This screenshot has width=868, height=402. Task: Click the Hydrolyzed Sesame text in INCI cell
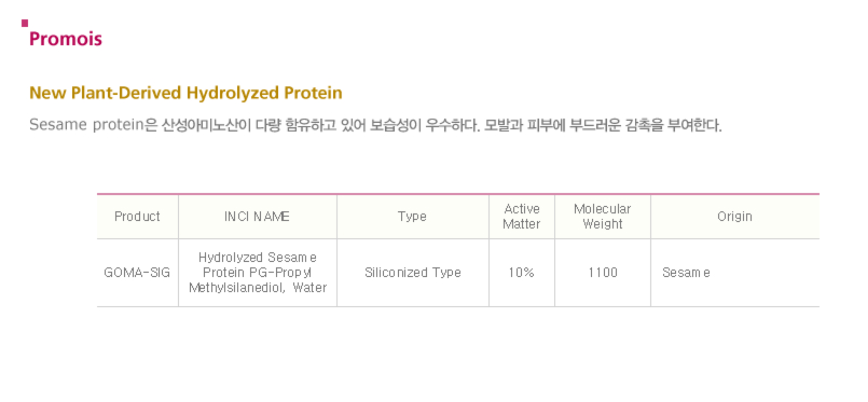point(257,257)
